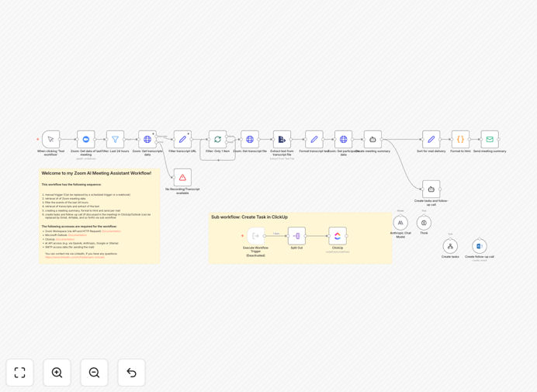This screenshot has width=537, height=392.
Task: Select the ClickUp node
Action: click(x=338, y=236)
